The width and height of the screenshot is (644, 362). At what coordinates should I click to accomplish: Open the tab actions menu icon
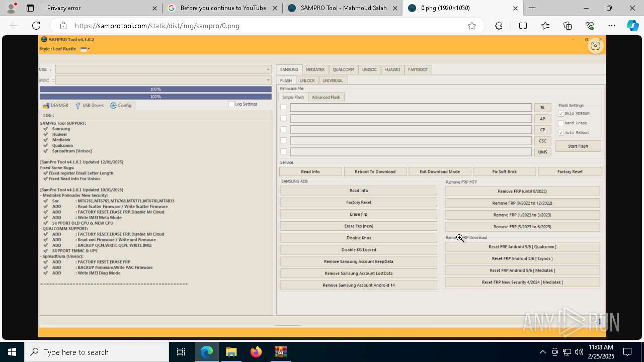(x=30, y=8)
